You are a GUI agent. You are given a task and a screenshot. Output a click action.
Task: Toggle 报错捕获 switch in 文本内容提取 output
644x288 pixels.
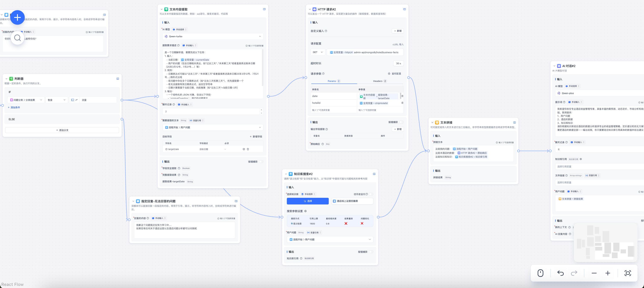pyautogui.click(x=261, y=162)
